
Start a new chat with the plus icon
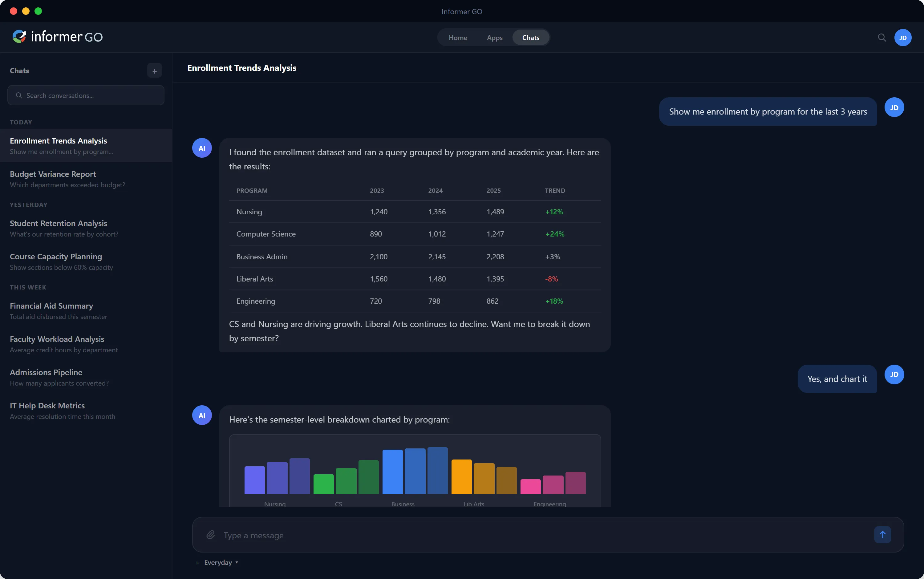coord(154,71)
